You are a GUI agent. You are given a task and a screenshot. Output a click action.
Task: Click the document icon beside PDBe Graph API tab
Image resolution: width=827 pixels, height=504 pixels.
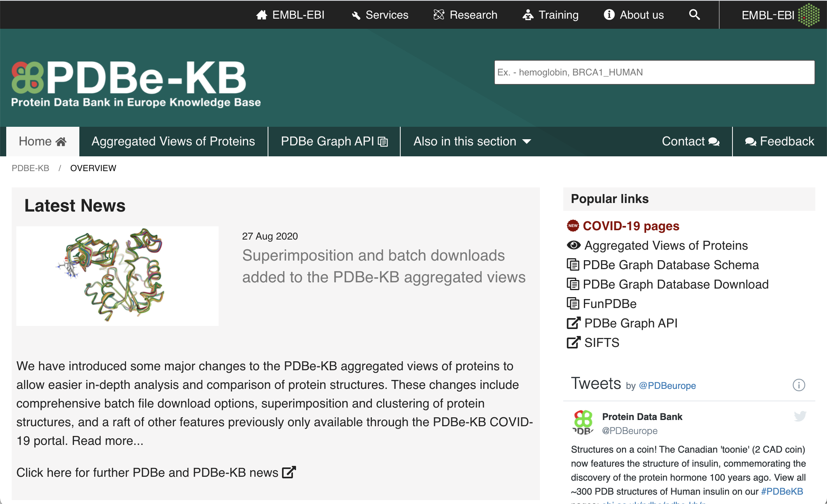tap(383, 142)
